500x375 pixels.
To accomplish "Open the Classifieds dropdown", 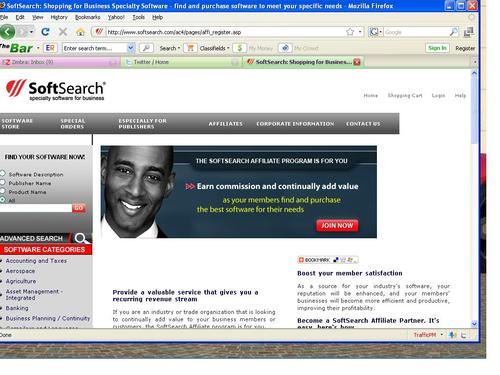I will pyautogui.click(x=214, y=48).
